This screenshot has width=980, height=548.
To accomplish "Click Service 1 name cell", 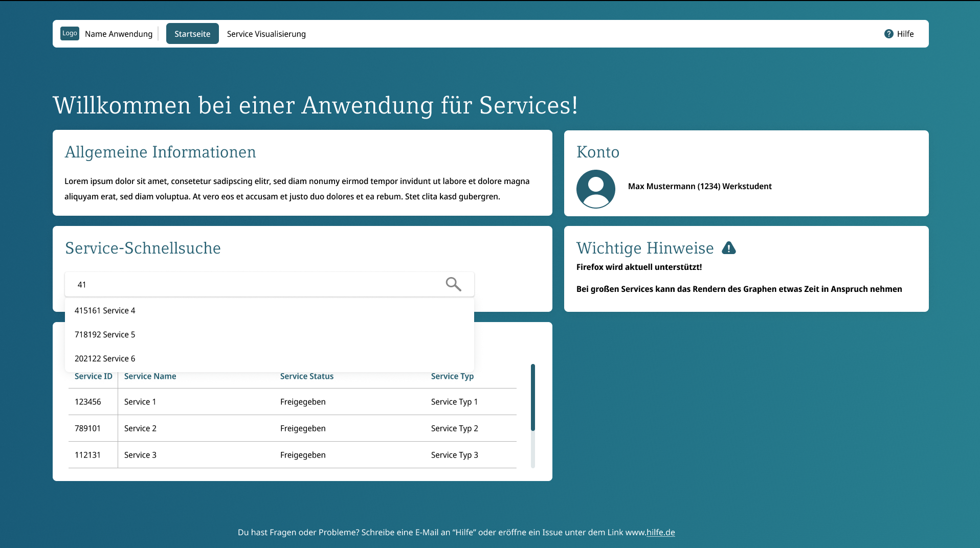I will (x=140, y=402).
